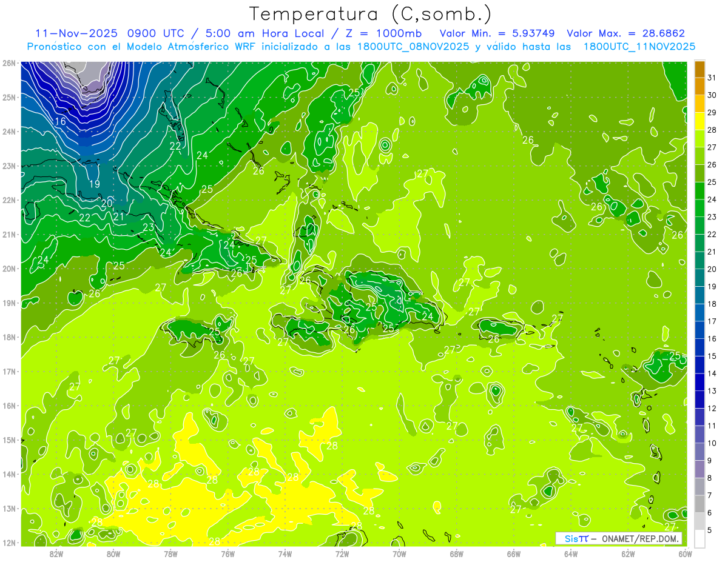
Task: Pick the blue legend band between 16 and 17
Action: pos(699,330)
